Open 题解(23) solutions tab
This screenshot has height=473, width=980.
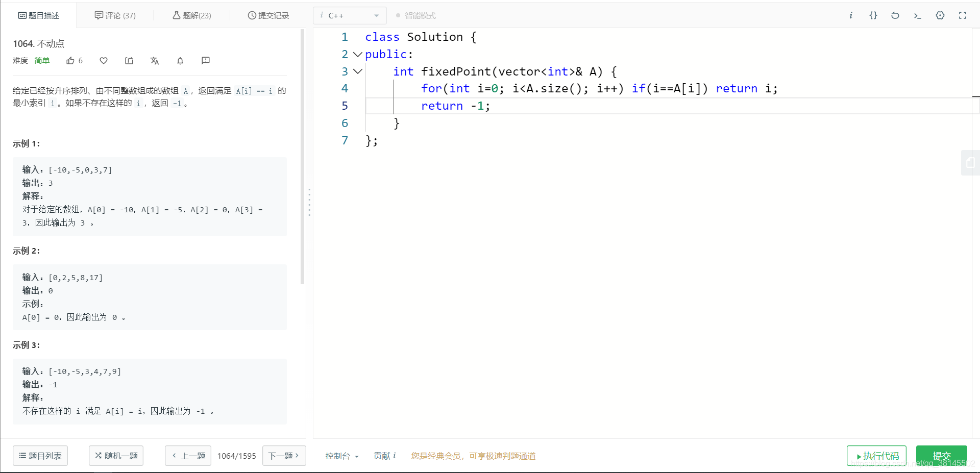pos(192,15)
